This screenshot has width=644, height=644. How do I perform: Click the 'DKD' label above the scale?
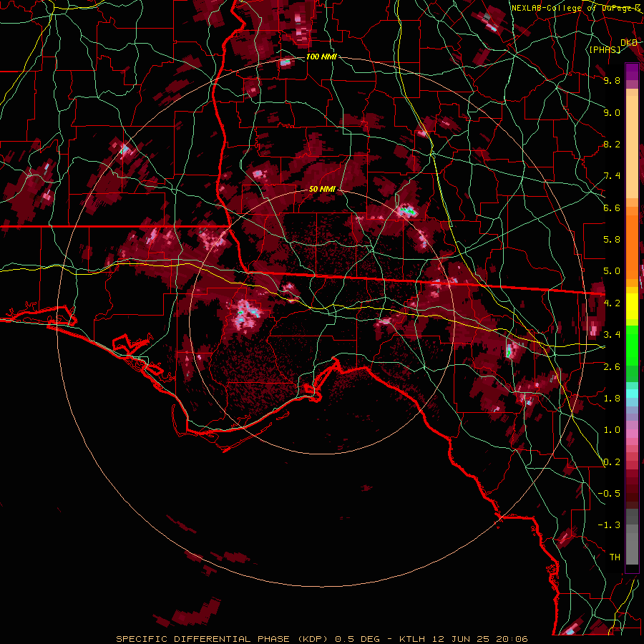(x=629, y=43)
